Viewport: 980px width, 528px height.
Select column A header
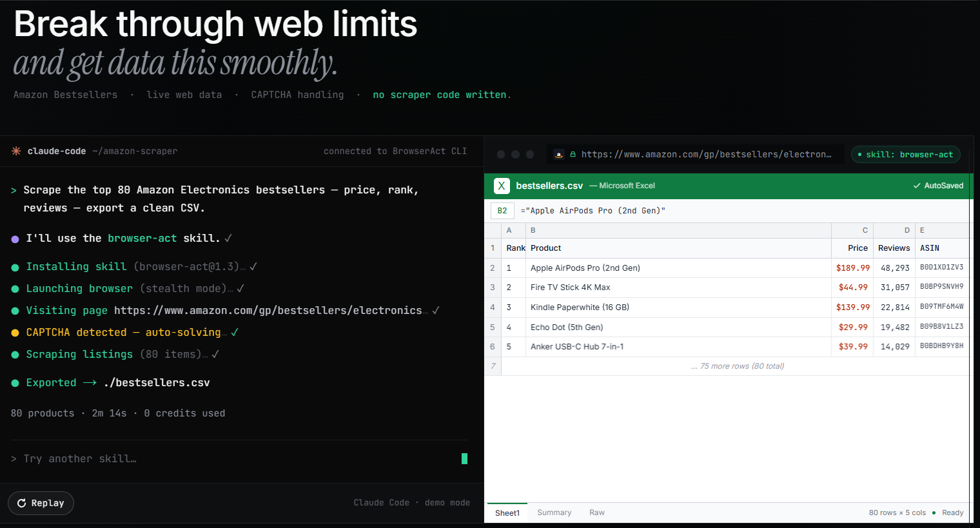click(x=514, y=230)
